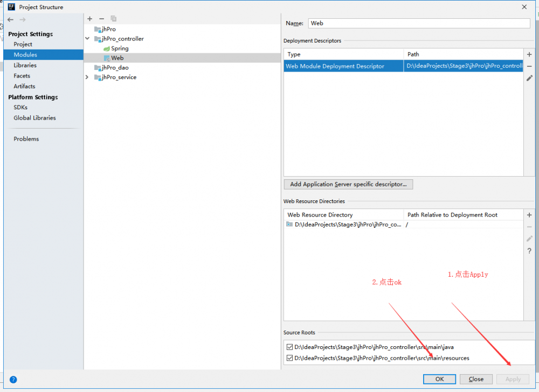Toggle the src\main\java source root checkbox
The width and height of the screenshot is (539, 392).
290,347
